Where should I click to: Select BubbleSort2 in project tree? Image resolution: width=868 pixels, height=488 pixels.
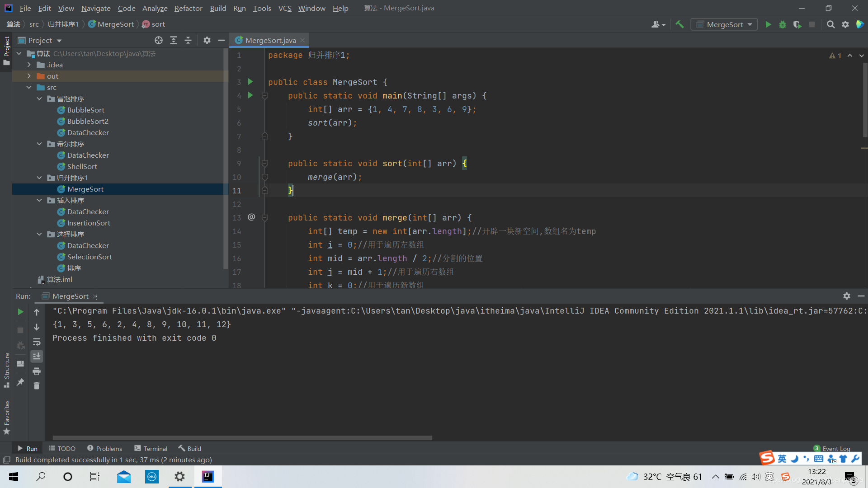click(x=88, y=121)
